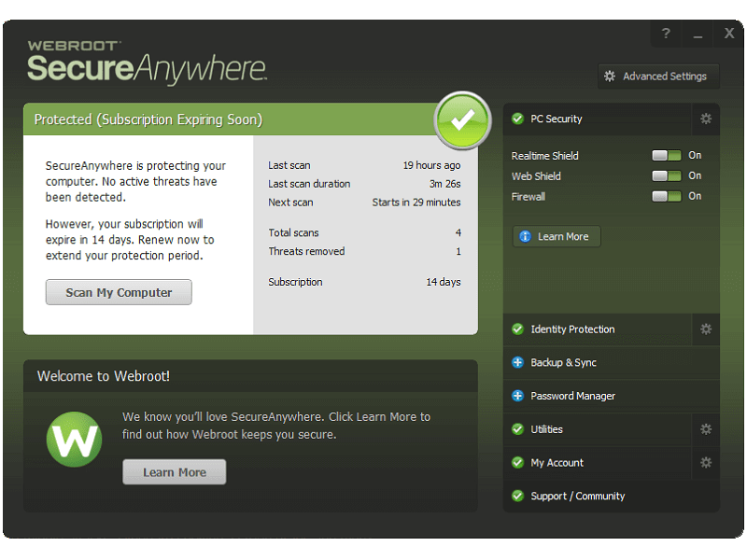This screenshot has height=560, width=747.
Task: Click the Identity Protection green check icon
Action: click(517, 329)
